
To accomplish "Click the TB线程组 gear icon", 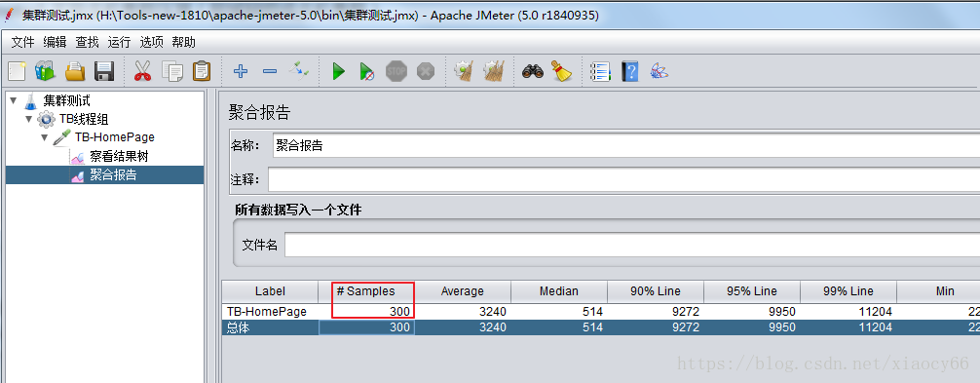I will click(x=46, y=119).
